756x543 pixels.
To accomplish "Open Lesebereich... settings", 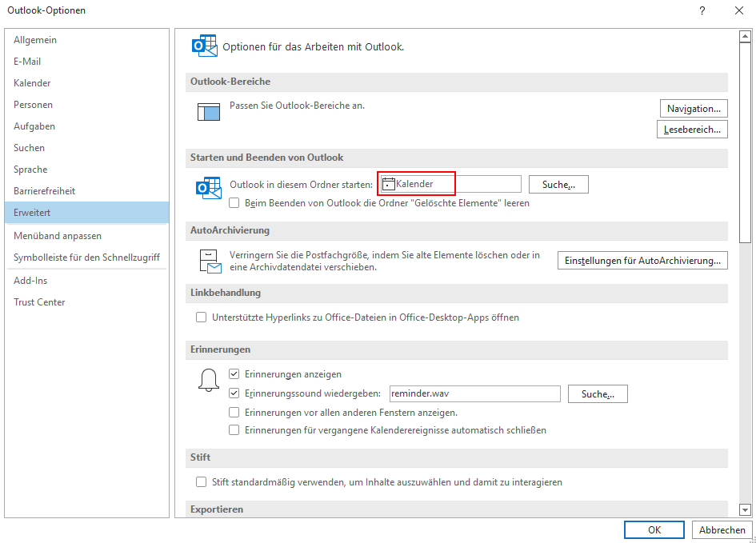I will point(692,129).
